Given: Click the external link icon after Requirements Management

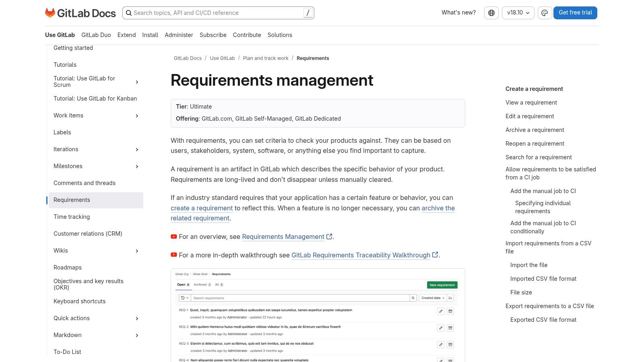Looking at the screenshot, I should [329, 237].
